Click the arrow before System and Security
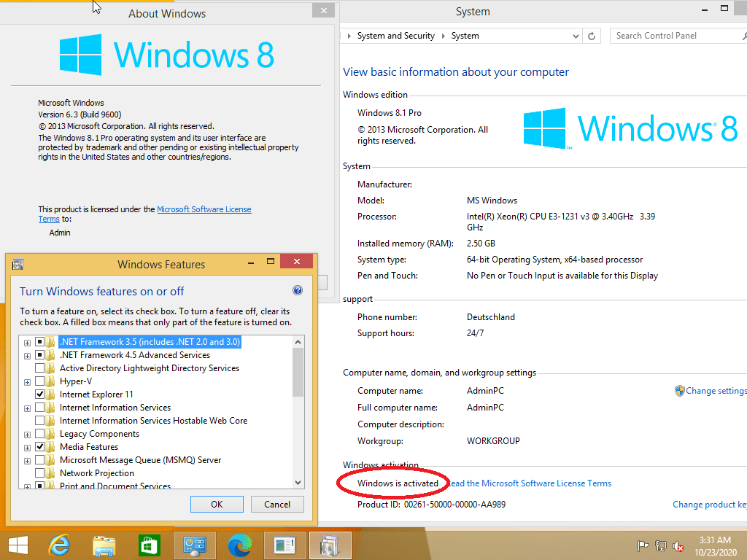Viewport: 747px width, 560px height. click(349, 36)
